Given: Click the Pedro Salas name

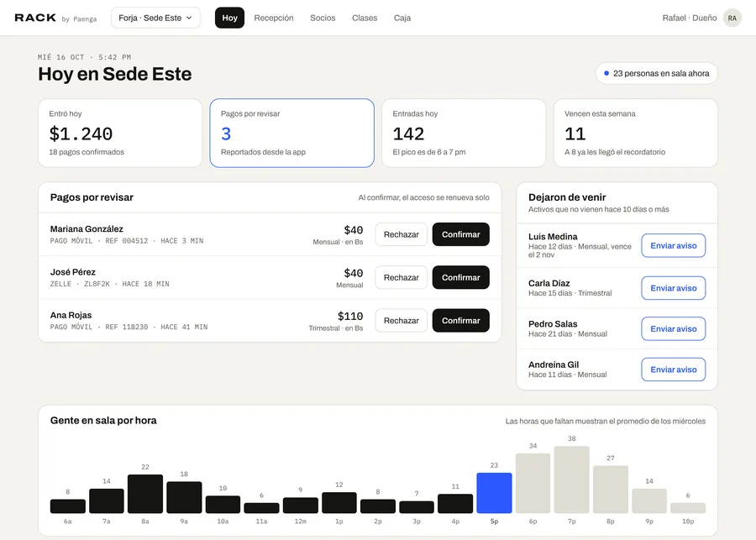Looking at the screenshot, I should tap(553, 324).
